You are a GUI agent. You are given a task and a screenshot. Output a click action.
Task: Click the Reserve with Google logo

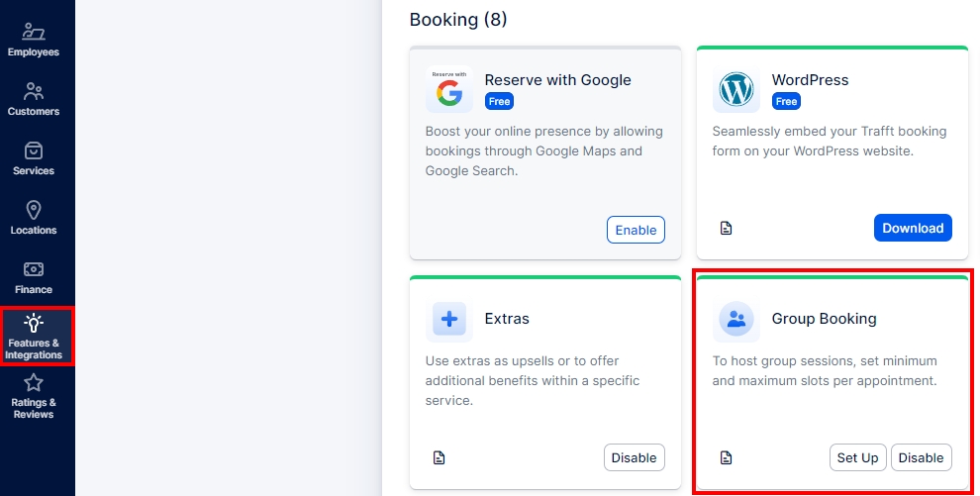pos(449,91)
